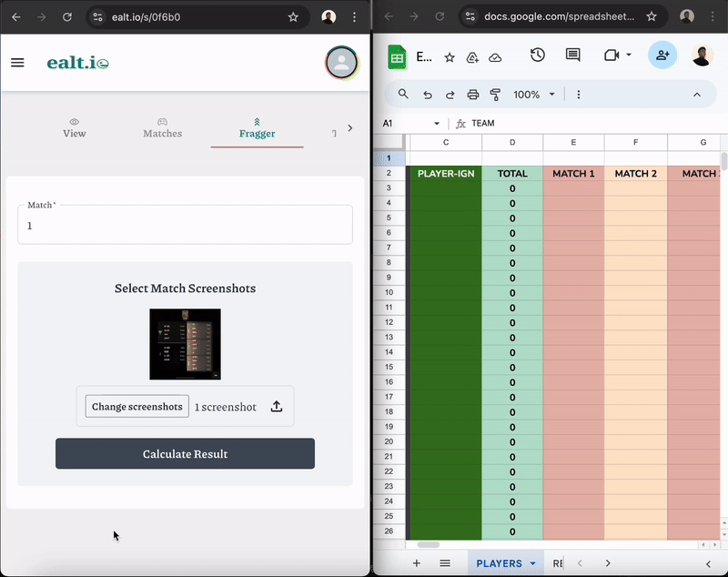This screenshot has width=728, height=577.
Task: Click the select-all corner of the sheet
Action: 389,142
